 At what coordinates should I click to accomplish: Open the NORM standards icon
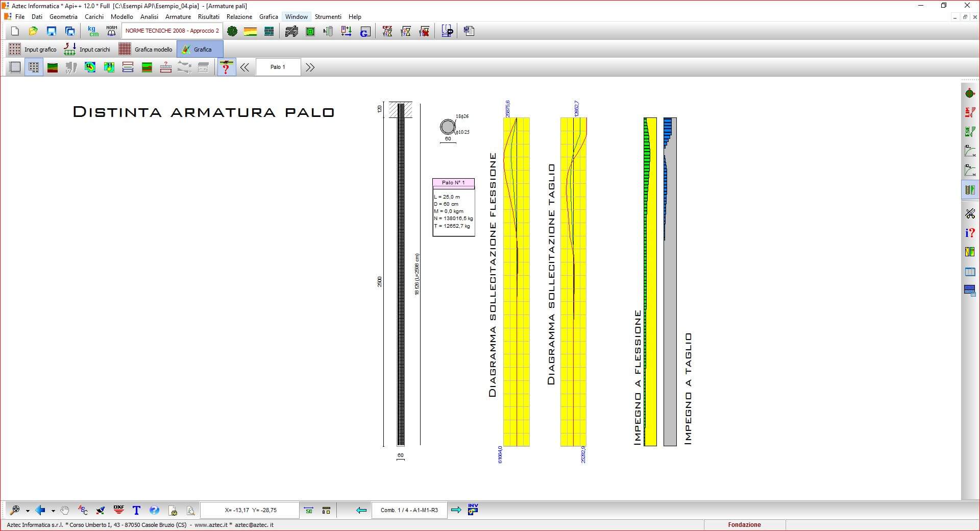coord(111,31)
